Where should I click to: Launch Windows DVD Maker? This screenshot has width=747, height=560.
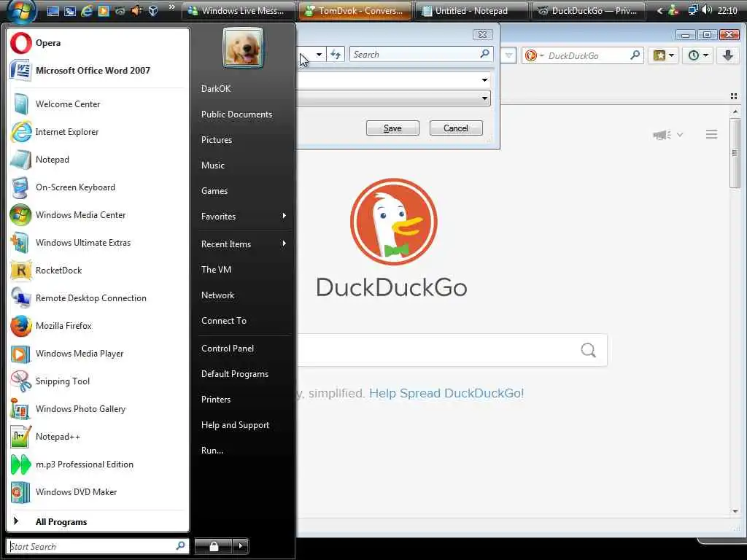coord(97,492)
